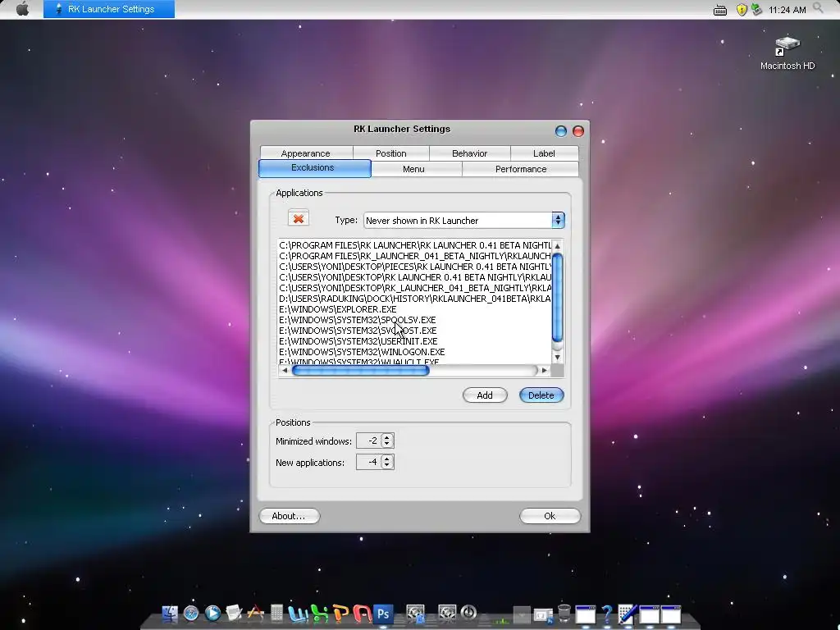The image size is (840, 630).
Task: Open Spotlight magnifier in menu bar
Action: tap(818, 8)
